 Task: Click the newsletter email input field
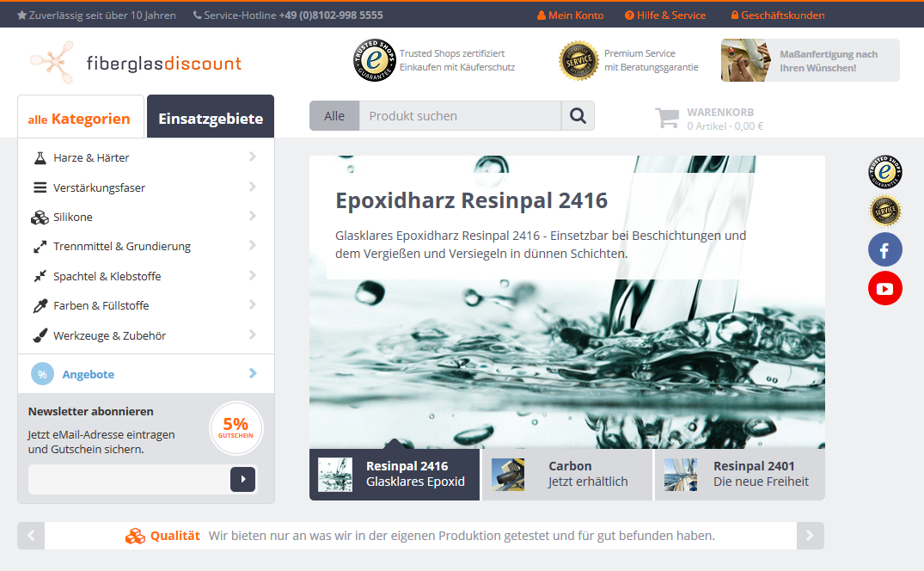(129, 479)
